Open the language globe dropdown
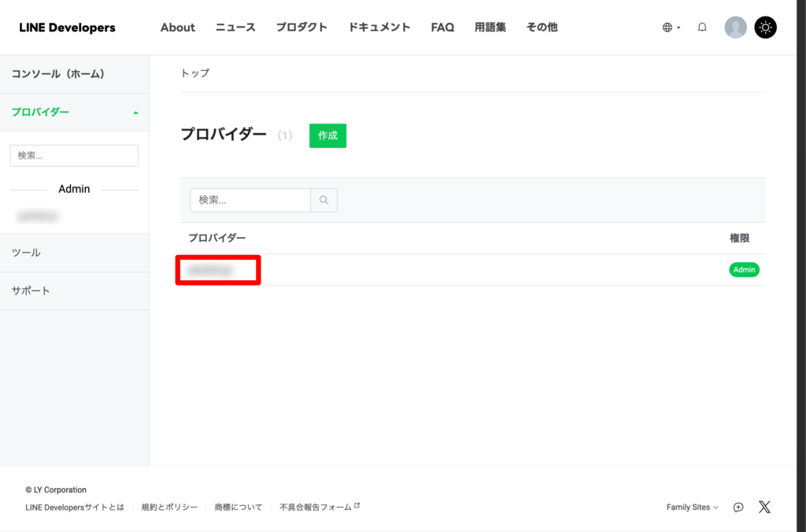 [671, 28]
